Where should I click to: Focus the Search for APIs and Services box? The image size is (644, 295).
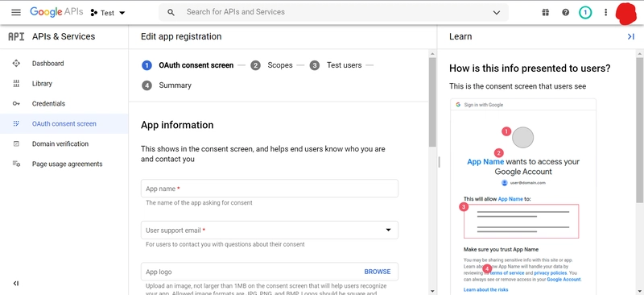[x=333, y=12]
